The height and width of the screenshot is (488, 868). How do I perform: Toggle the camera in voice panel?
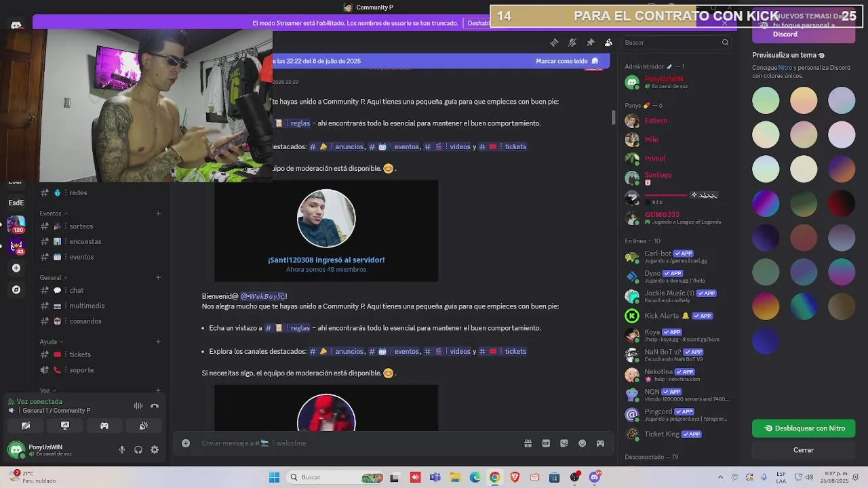26,426
